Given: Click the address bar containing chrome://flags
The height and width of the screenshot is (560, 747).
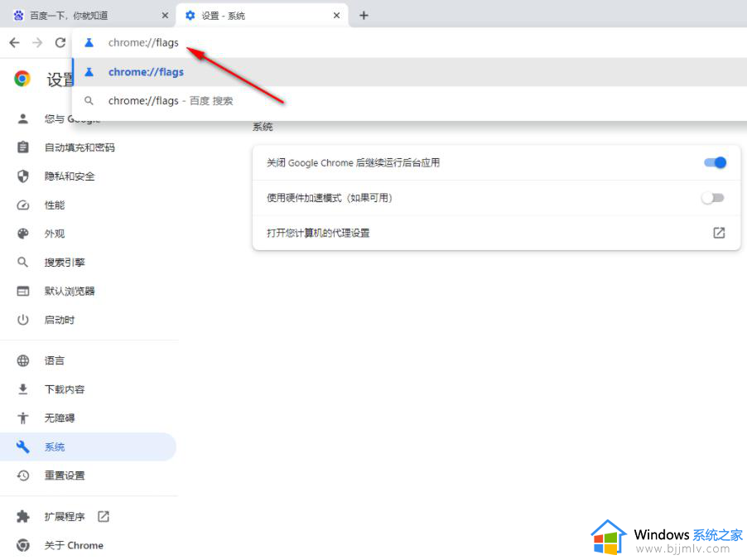Looking at the screenshot, I should click(410, 43).
